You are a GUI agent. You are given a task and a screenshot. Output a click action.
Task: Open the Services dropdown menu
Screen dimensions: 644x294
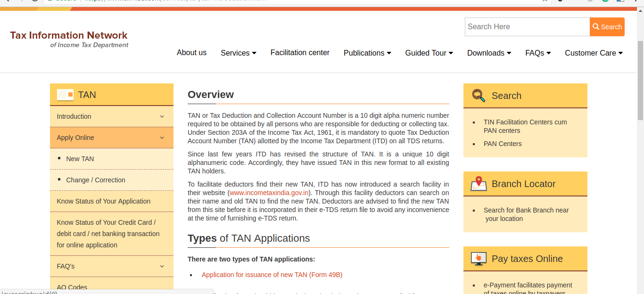(x=238, y=53)
